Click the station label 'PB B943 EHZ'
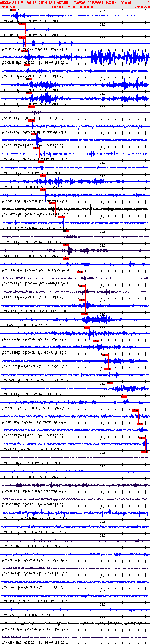 [x=11, y=104]
